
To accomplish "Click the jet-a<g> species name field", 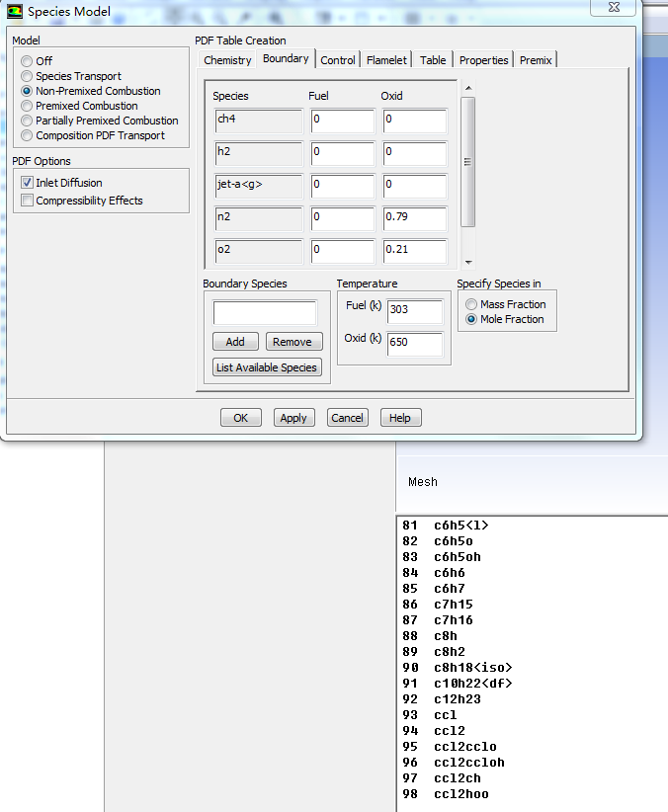I will tap(259, 187).
